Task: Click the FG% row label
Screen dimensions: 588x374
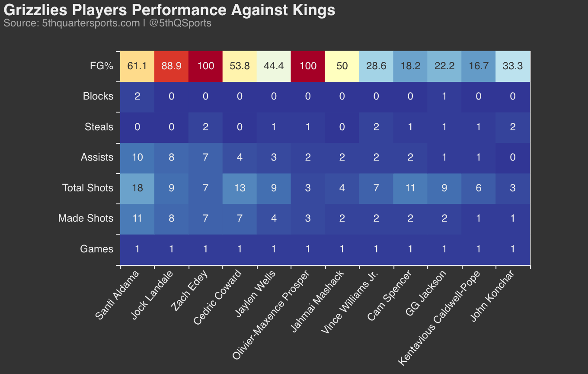Action: point(102,66)
